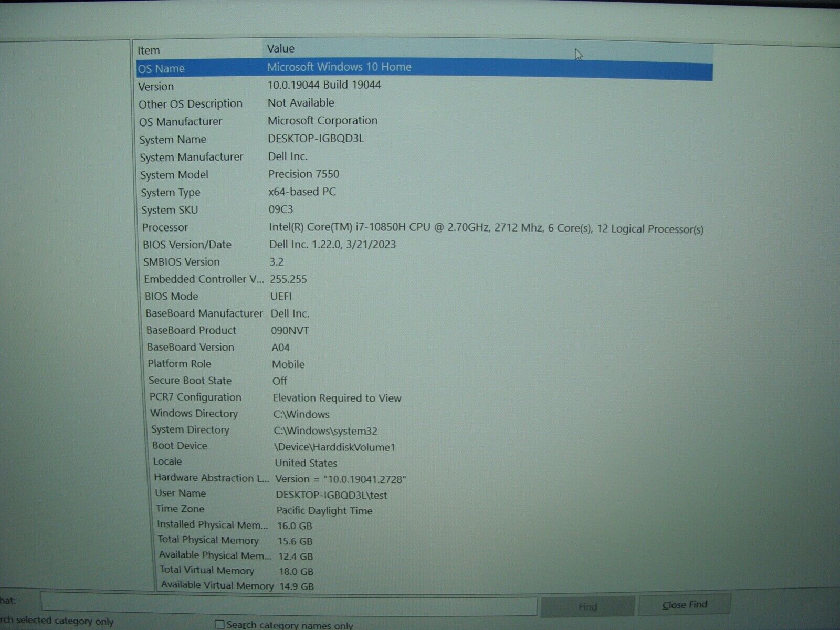Select the Installed Physical Memory row
This screenshot has width=840, height=630.
(424, 525)
